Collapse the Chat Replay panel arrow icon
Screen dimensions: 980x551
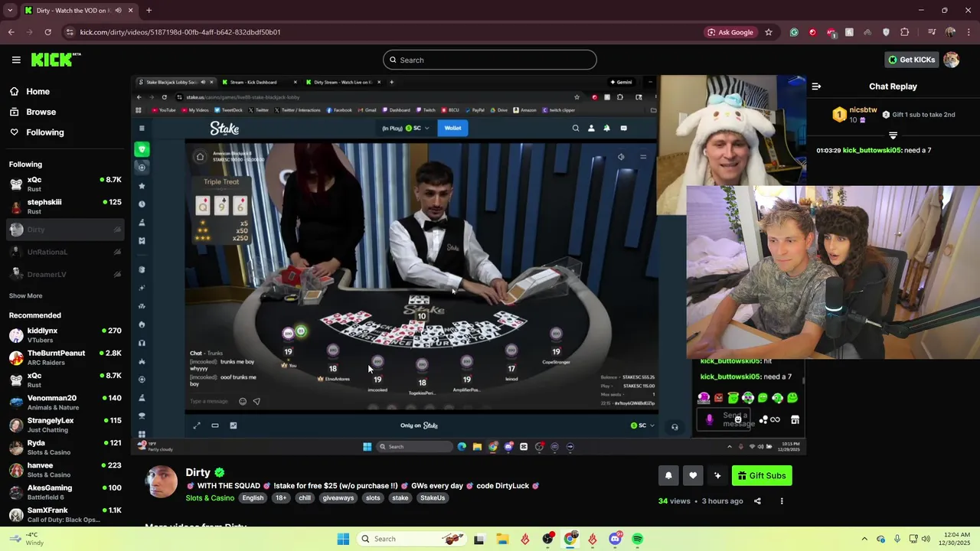(816, 86)
